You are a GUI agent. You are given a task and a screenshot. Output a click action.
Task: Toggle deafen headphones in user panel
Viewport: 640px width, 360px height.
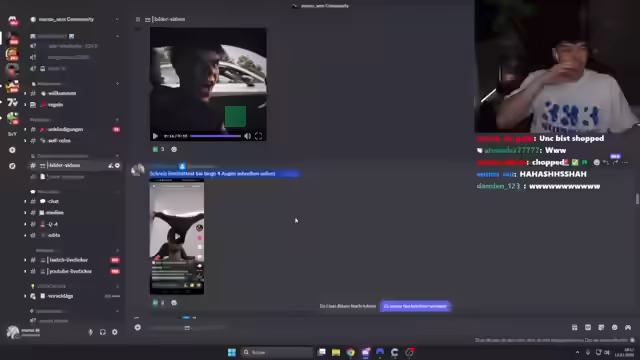[102, 332]
